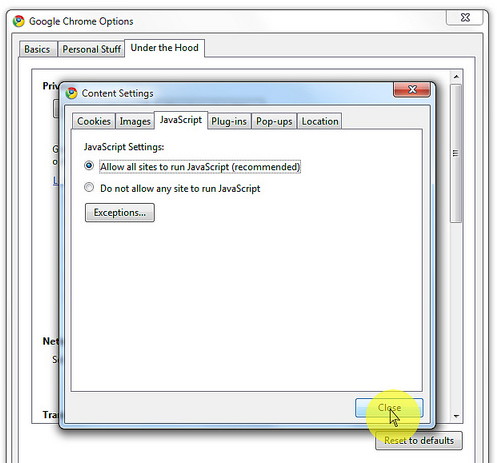Image resolution: width=497 pixels, height=463 pixels.
Task: Click the Close button in Content Settings
Action: tap(389, 408)
